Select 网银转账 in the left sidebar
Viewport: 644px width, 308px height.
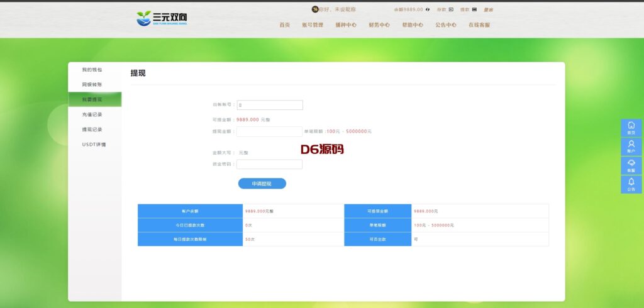pyautogui.click(x=92, y=85)
